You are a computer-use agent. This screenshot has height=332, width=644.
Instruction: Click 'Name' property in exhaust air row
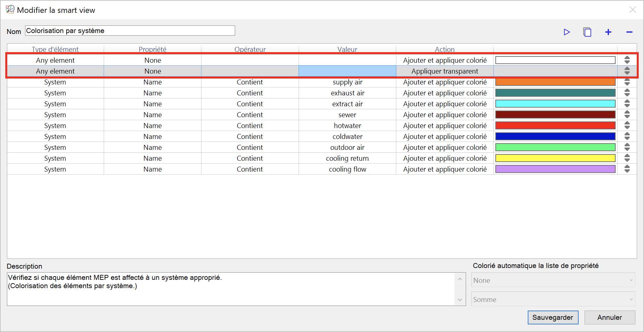coord(153,93)
